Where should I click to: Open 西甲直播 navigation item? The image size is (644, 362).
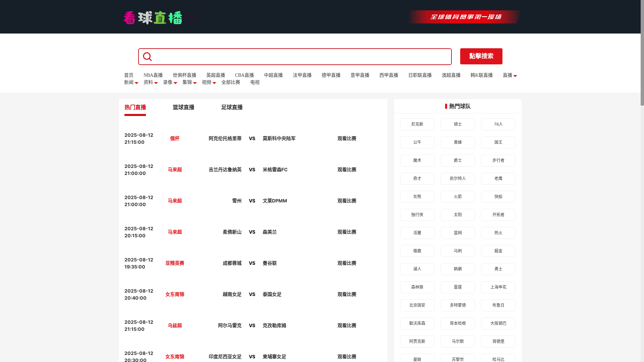(x=389, y=75)
